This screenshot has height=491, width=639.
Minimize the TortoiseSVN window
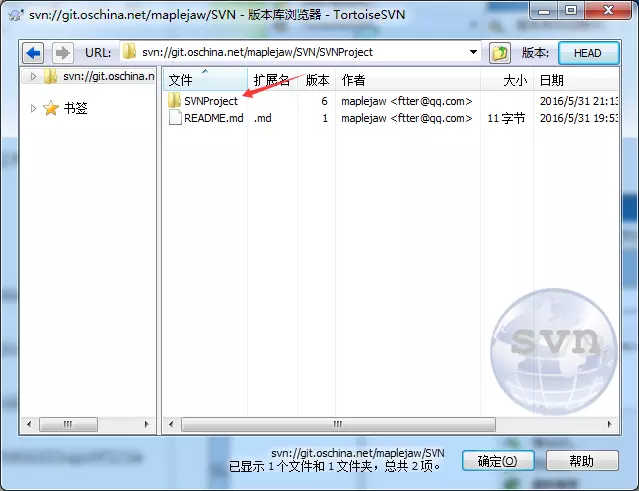[x=544, y=10]
